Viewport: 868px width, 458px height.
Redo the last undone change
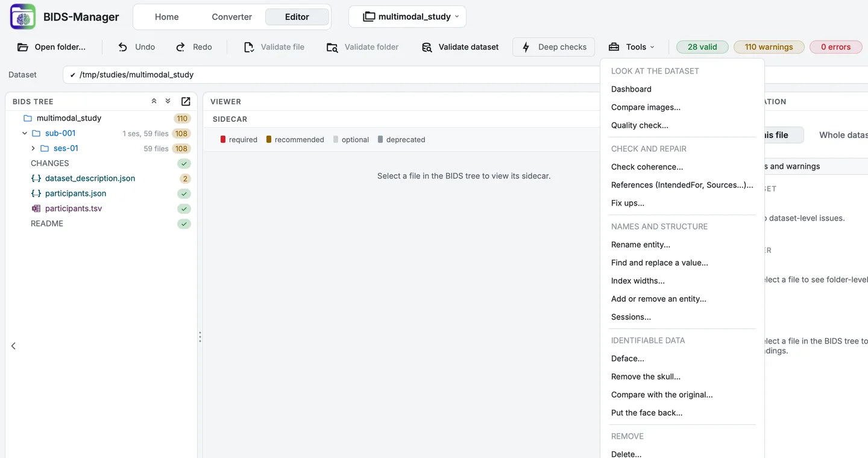(x=193, y=47)
